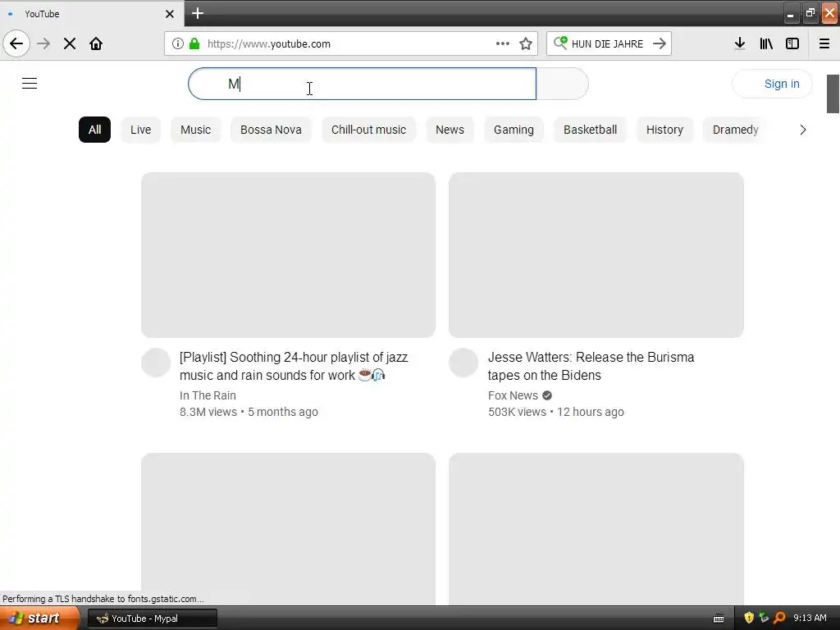The width and height of the screenshot is (840, 630).
Task: Open the Soothing 24-hour playlist title link
Action: click(294, 366)
